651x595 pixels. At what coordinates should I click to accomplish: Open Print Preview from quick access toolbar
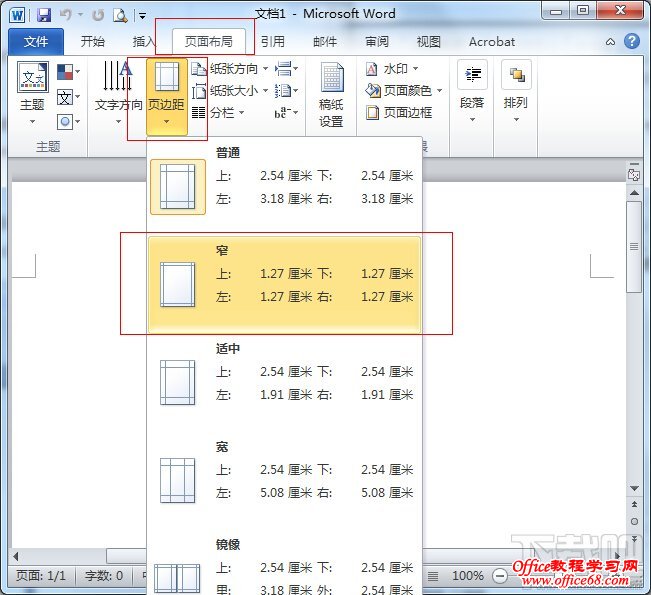click(120, 15)
